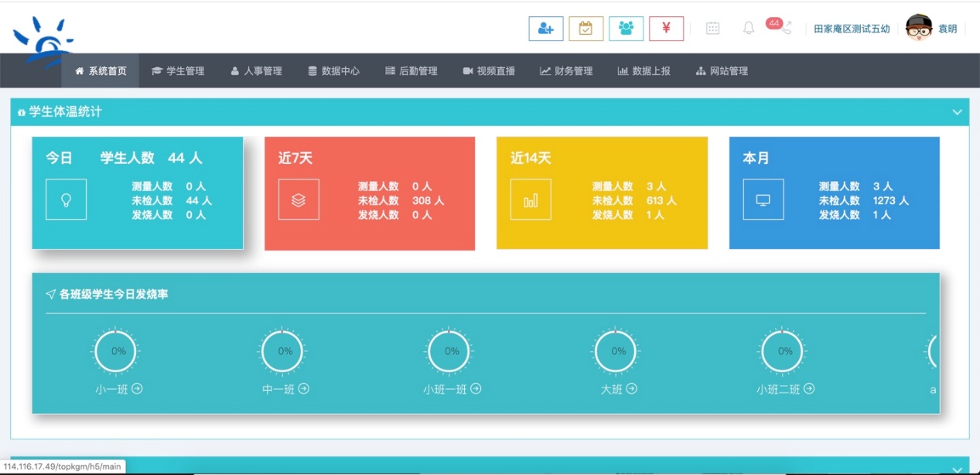Open the 学生管理 menu
980x475 pixels.
click(x=178, y=71)
